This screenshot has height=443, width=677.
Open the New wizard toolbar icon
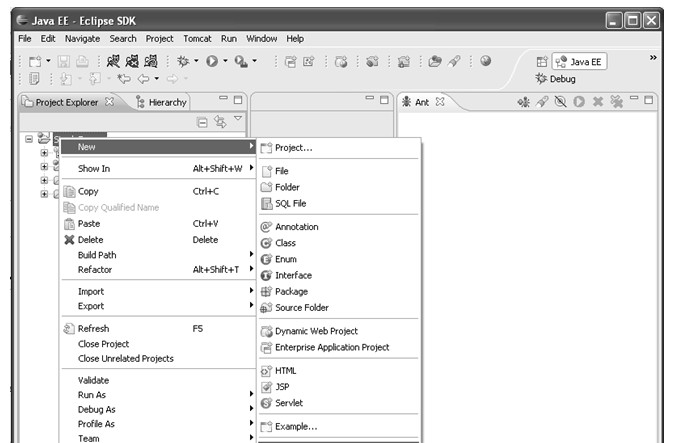pyautogui.click(x=35, y=62)
